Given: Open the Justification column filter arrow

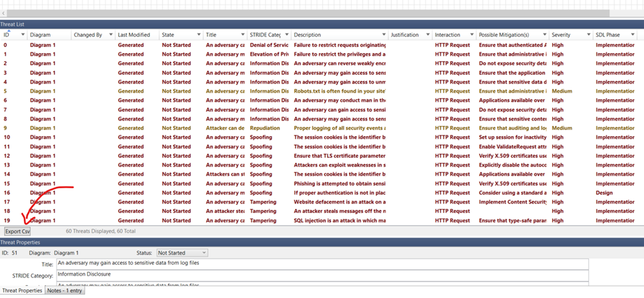Looking at the screenshot, I should pos(427,35).
